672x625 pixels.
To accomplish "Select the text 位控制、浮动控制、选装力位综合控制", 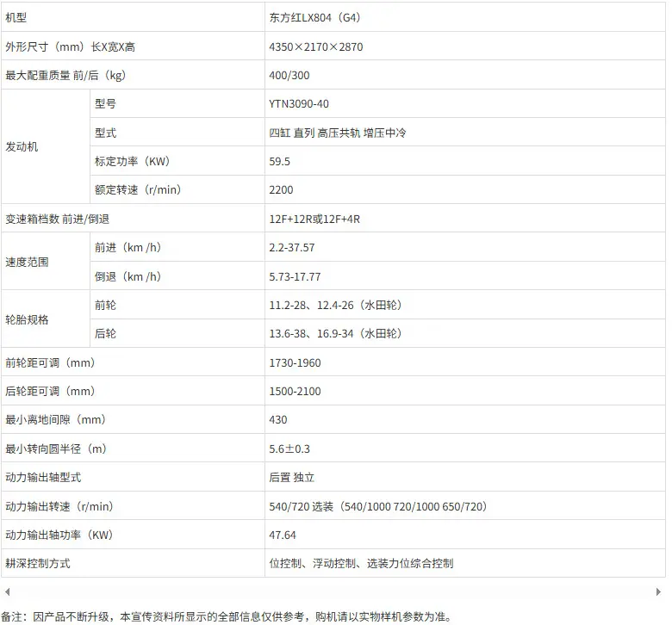I will pos(361,563).
